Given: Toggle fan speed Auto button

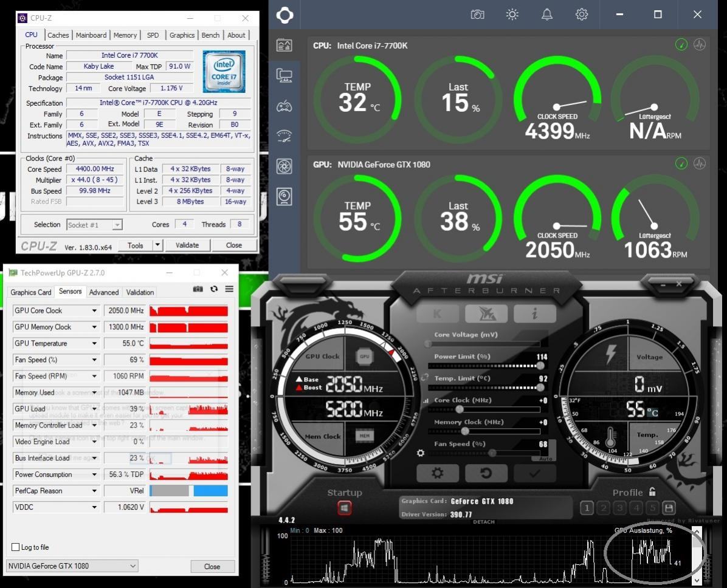Looking at the screenshot, I should tap(546, 459).
